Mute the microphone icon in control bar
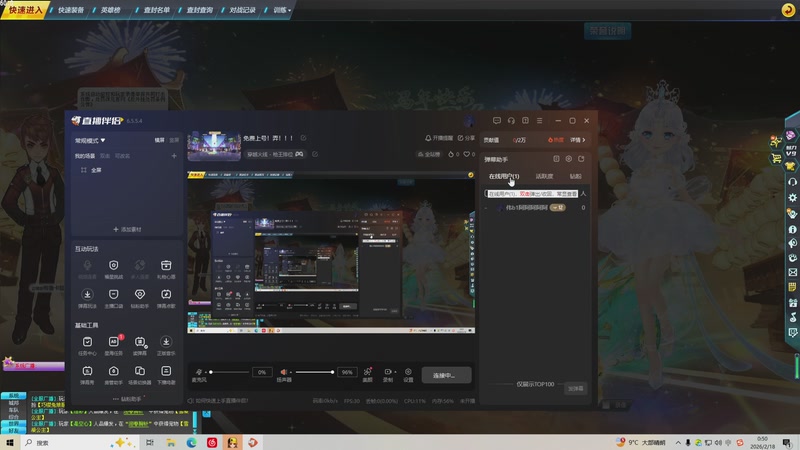The image size is (800, 450). click(199, 372)
